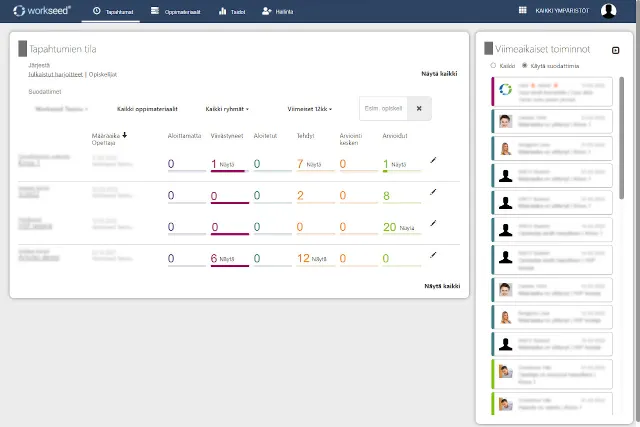Show the 1 Viivästyneet in first row

[227, 165]
